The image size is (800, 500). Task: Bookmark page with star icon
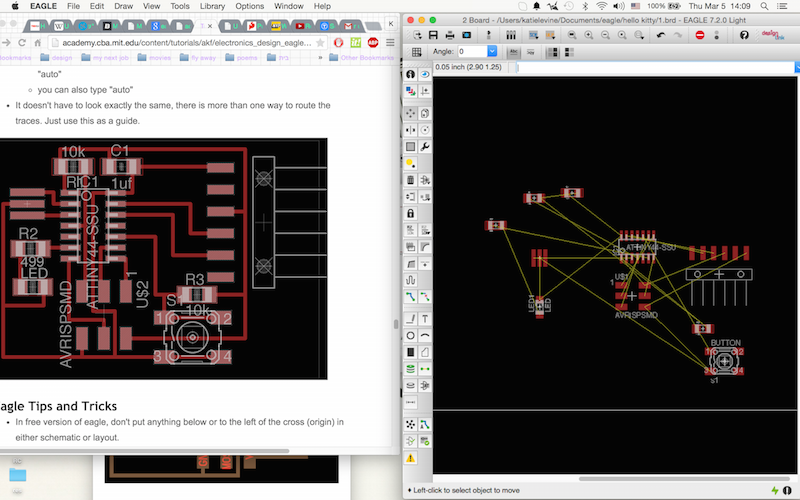[320, 43]
